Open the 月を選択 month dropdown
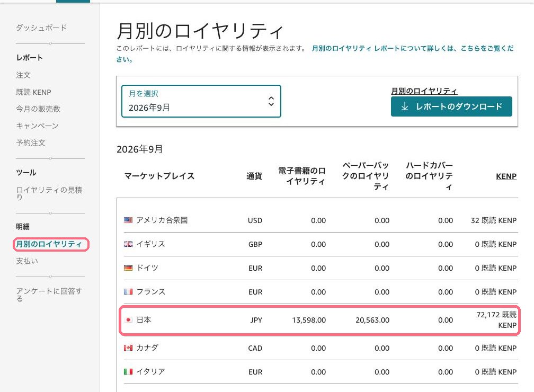The image size is (534, 392). (x=201, y=101)
